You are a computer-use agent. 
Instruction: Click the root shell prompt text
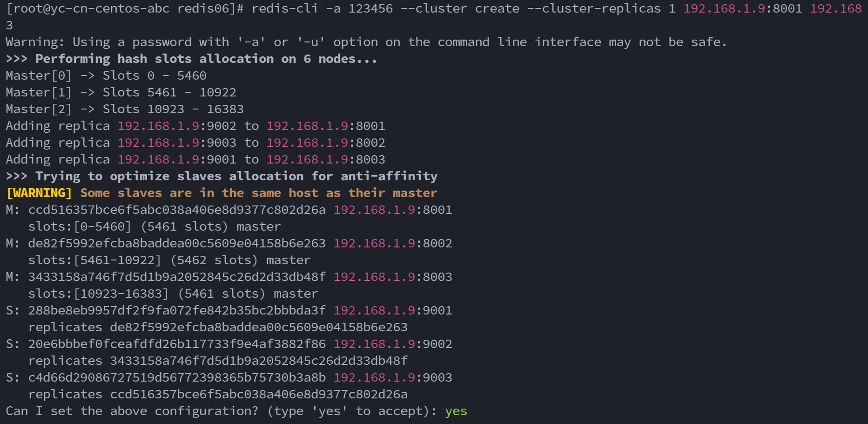coord(124,9)
